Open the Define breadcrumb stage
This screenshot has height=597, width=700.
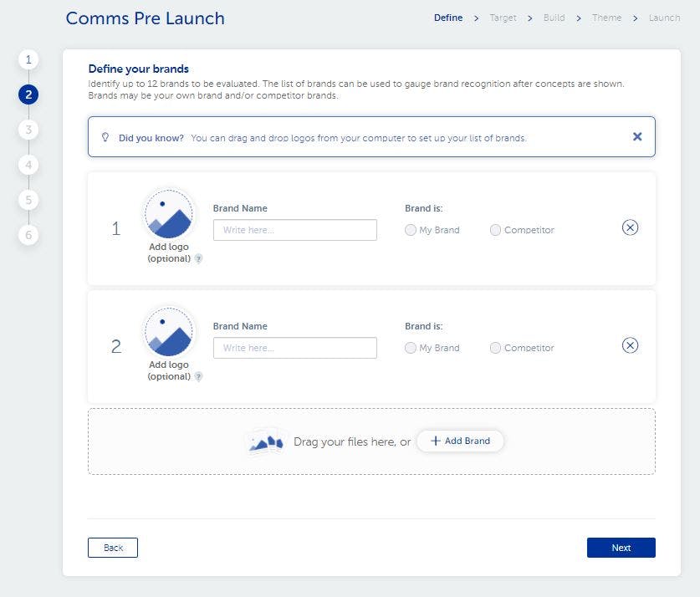point(448,18)
